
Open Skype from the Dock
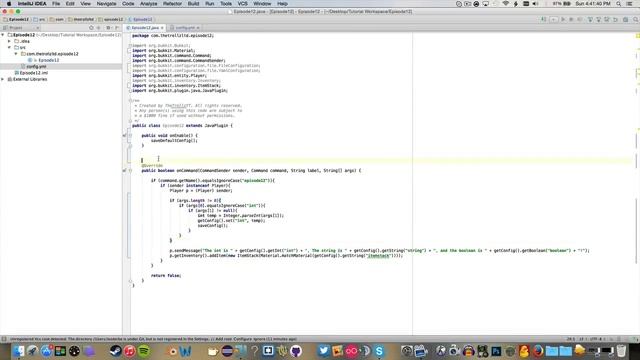pyautogui.click(x=379, y=351)
